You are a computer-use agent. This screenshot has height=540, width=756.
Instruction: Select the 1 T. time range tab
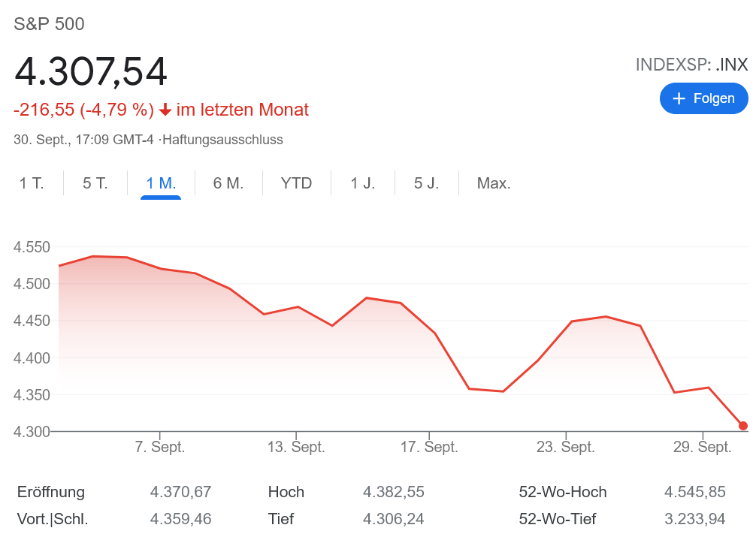click(x=32, y=183)
